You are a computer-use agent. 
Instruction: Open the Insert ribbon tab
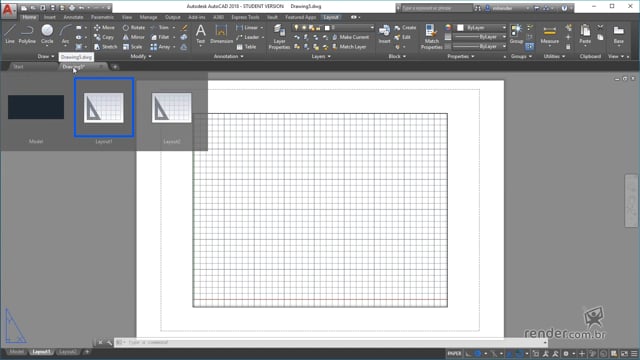[x=50, y=17]
